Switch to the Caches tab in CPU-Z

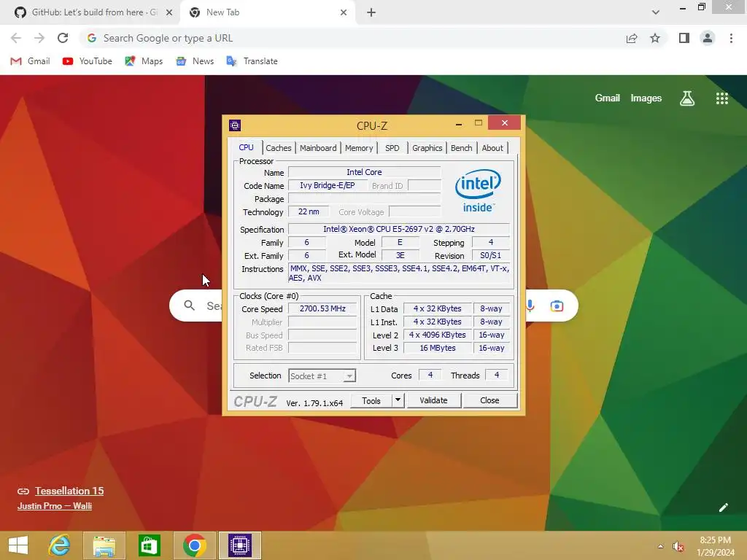pos(278,148)
